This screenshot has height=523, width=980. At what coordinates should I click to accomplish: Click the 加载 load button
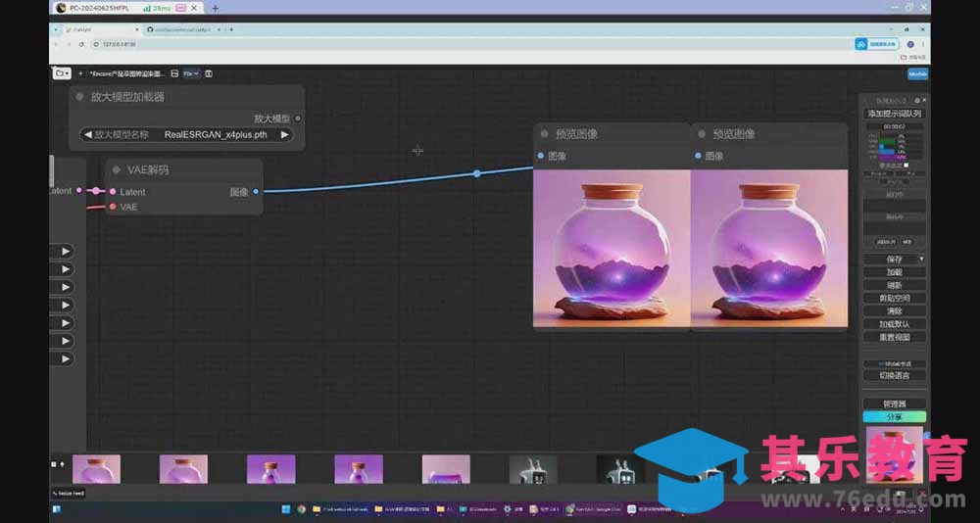[x=895, y=272]
